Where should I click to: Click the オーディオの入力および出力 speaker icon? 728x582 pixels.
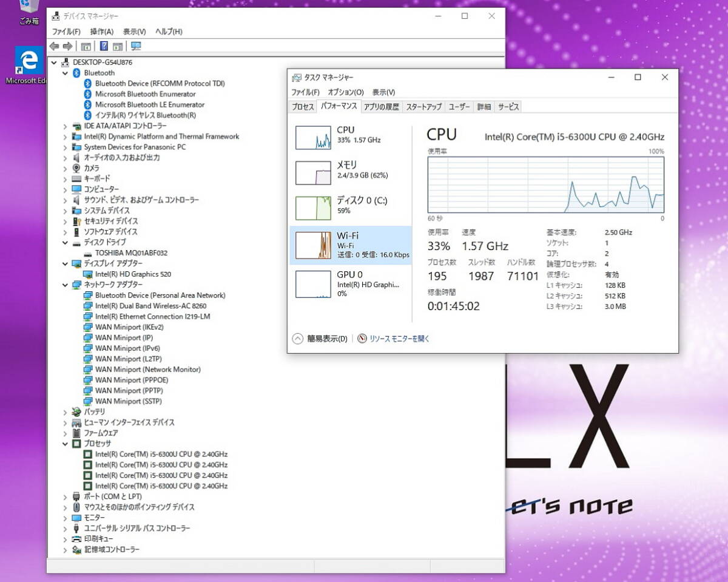pos(76,157)
